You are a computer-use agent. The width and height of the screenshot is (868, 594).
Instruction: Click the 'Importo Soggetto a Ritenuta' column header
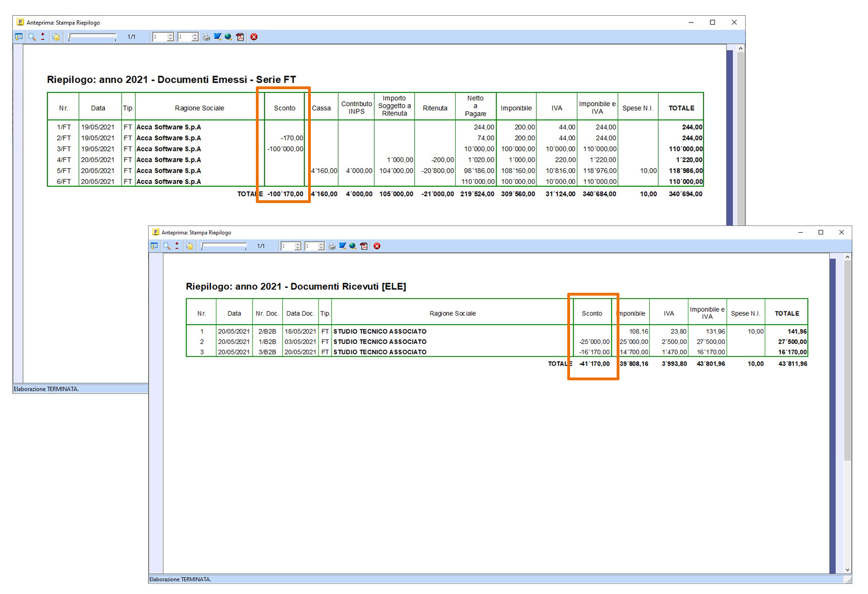[394, 106]
